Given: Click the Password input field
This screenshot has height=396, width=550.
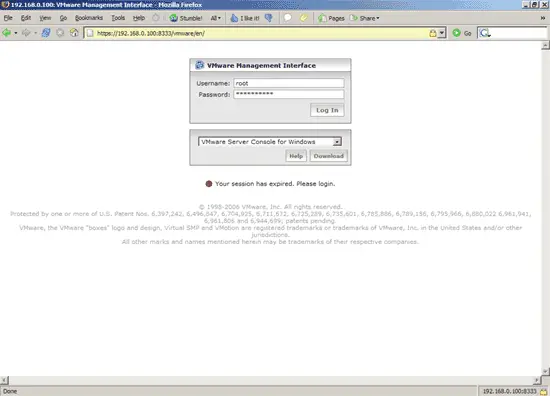Looking at the screenshot, I should [x=289, y=94].
